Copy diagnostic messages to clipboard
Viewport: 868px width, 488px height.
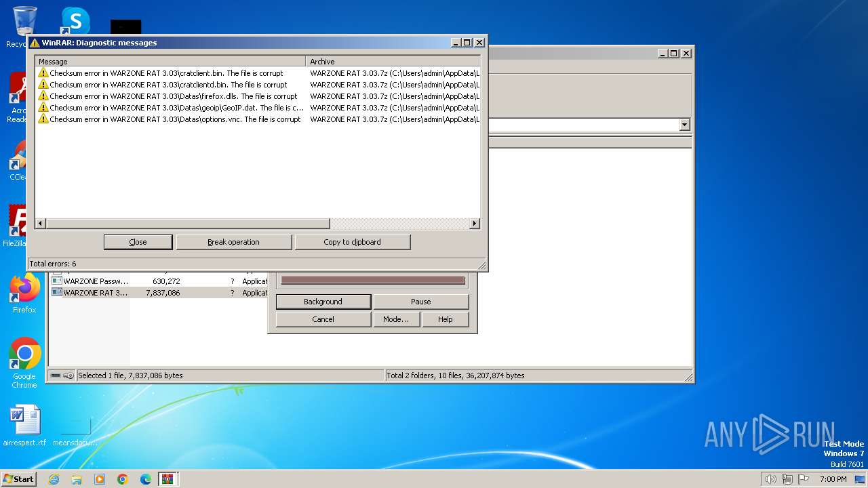click(x=352, y=242)
